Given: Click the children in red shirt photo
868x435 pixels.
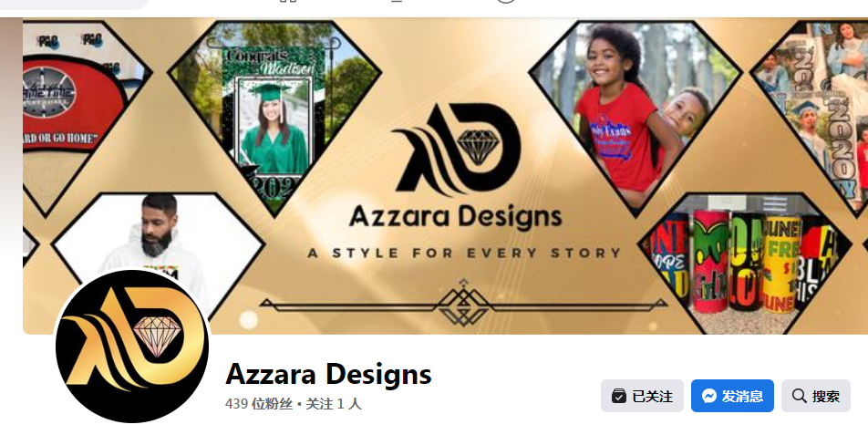Looking at the screenshot, I should pos(635,116).
